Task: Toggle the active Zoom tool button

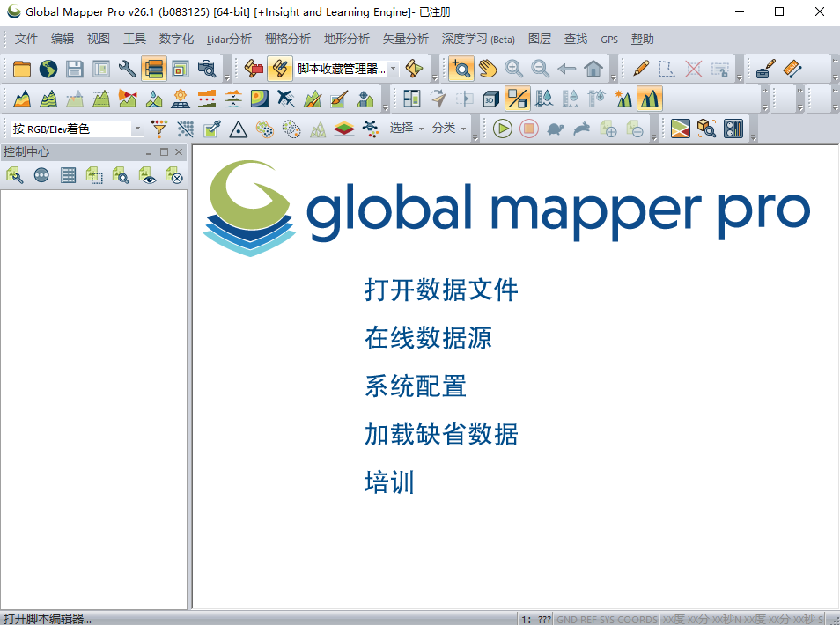Action: [x=460, y=69]
